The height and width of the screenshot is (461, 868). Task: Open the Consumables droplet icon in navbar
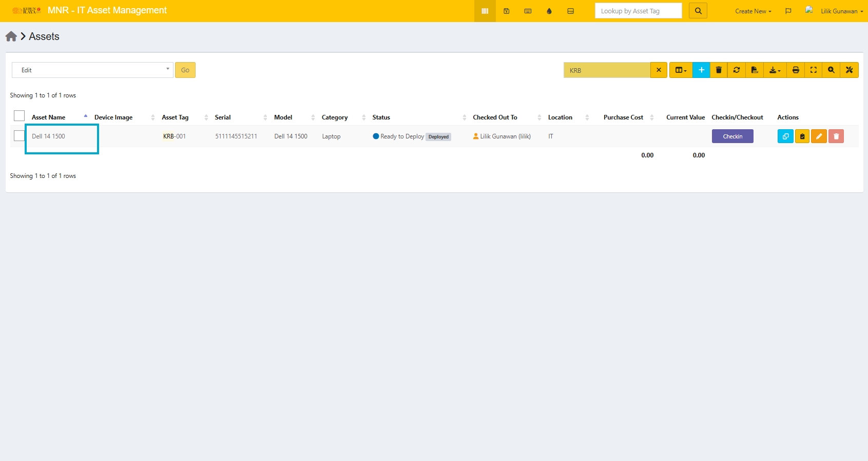[x=549, y=11]
